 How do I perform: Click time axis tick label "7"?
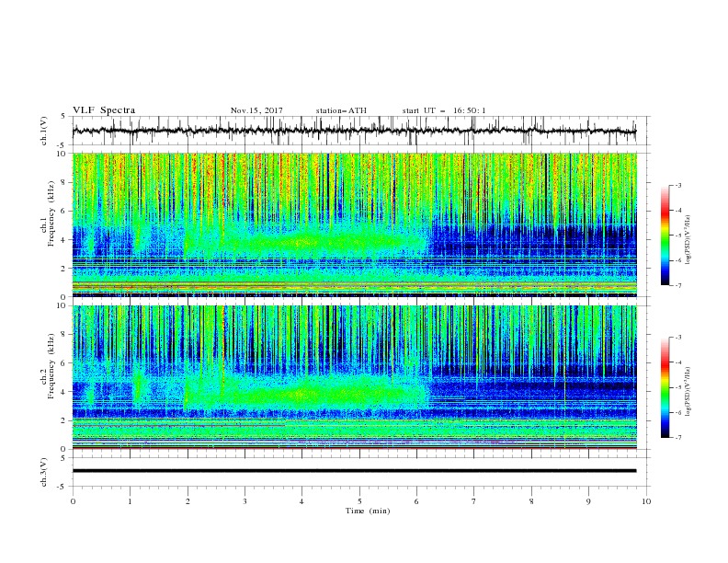point(474,501)
